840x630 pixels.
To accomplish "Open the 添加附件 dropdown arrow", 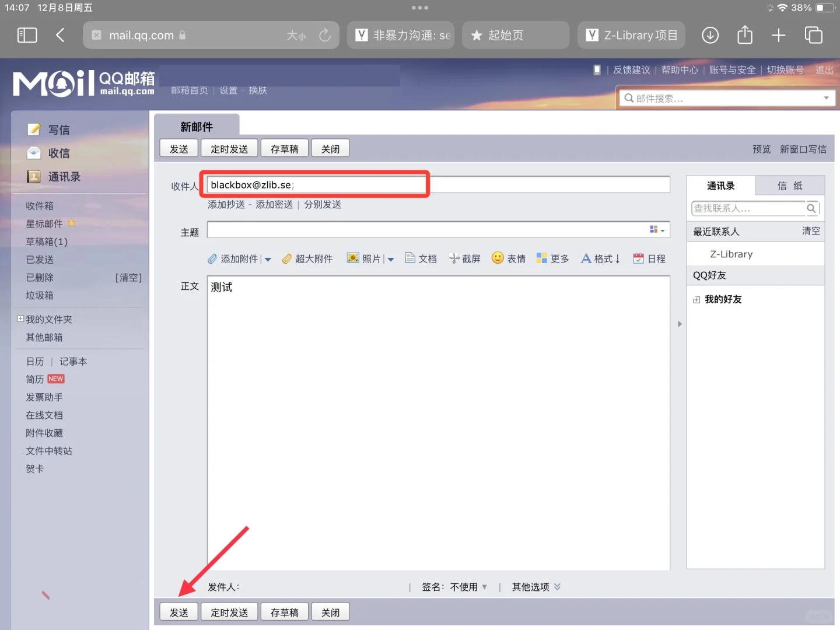I will (268, 260).
